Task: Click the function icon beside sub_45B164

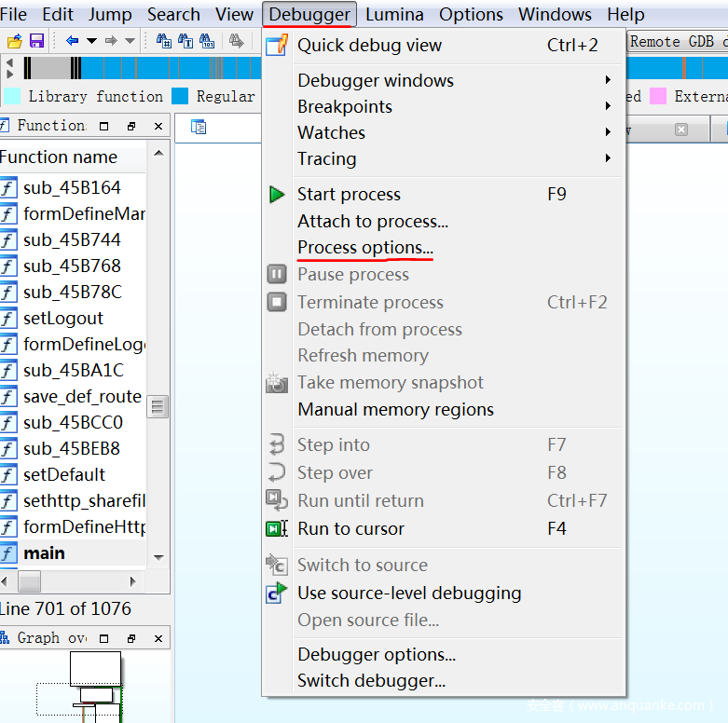Action: point(8,188)
